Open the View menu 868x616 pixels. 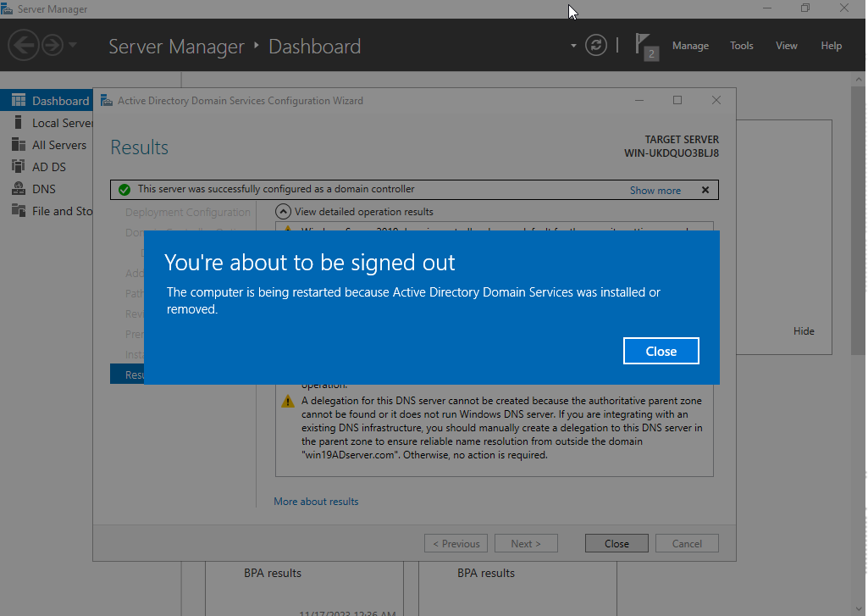click(786, 46)
